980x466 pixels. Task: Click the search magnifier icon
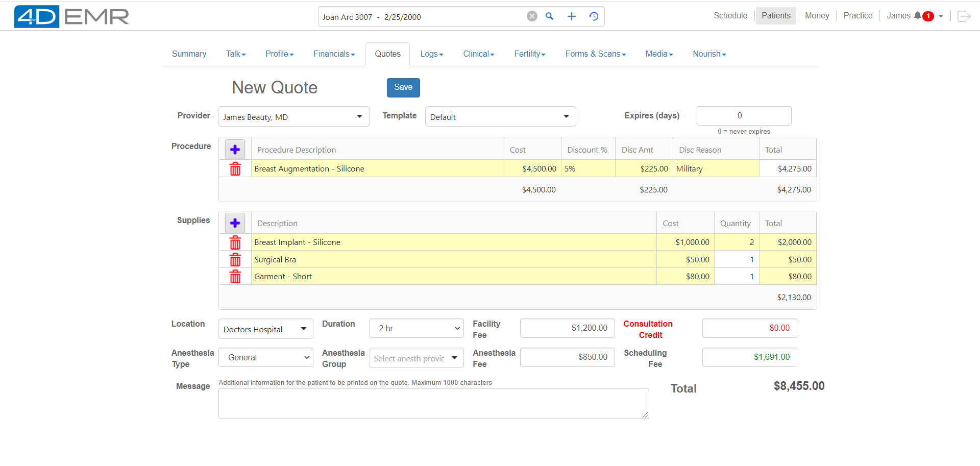click(x=549, y=16)
